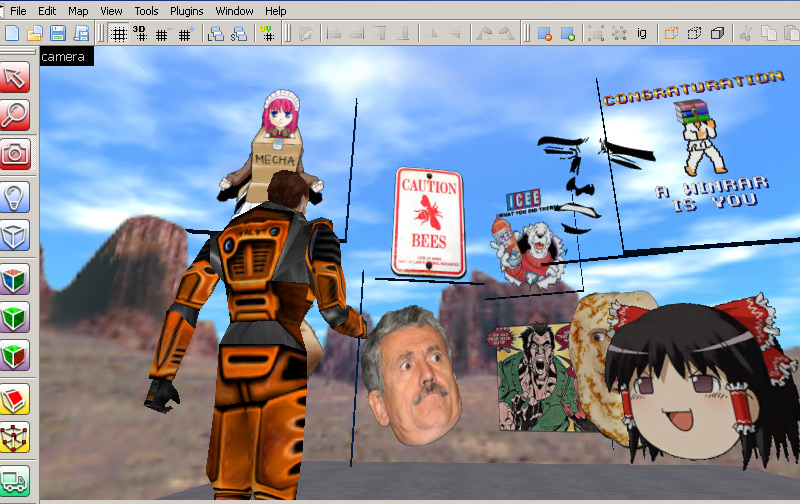Viewport: 800px width, 504px height.
Task: Select the Decal application tool
Action: (x=15, y=356)
